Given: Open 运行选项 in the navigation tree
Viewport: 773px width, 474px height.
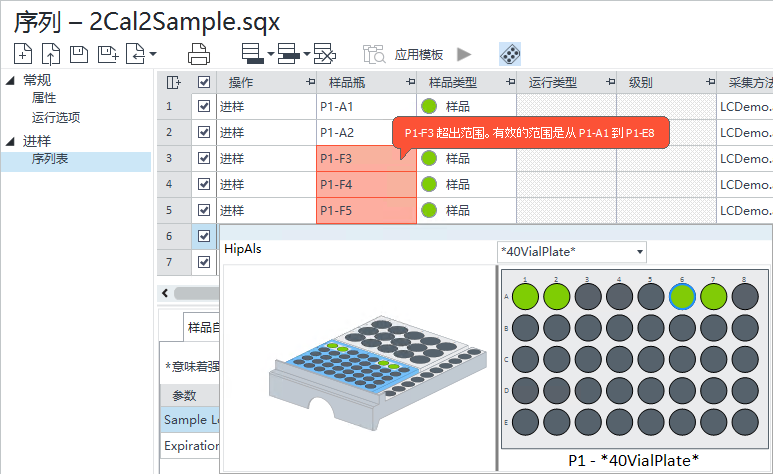Looking at the screenshot, I should [x=56, y=117].
